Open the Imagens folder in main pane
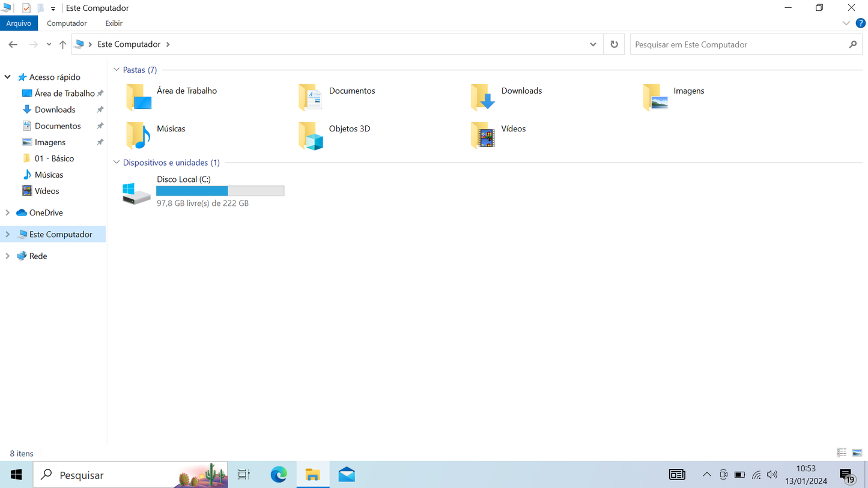Screen dimensions: 868x488 pyautogui.click(x=655, y=97)
